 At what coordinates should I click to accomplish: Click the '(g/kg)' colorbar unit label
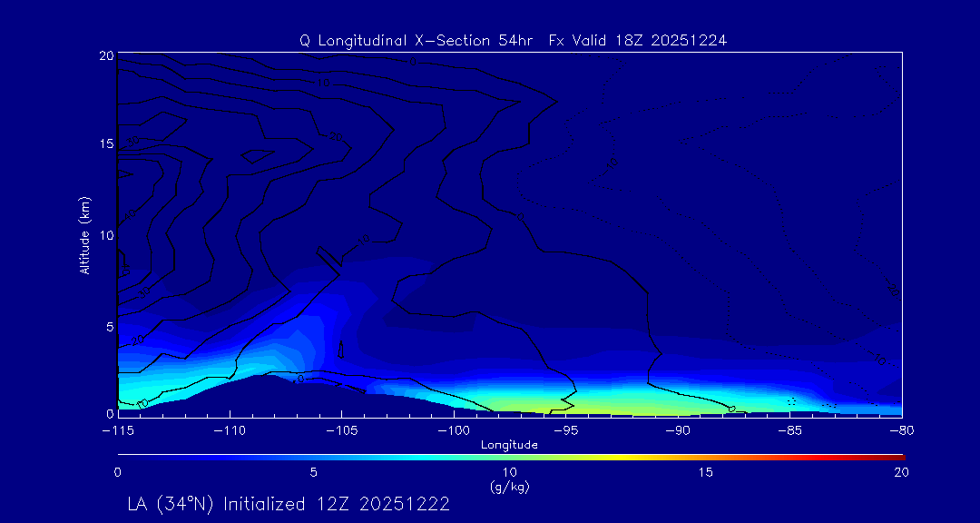tap(510, 488)
